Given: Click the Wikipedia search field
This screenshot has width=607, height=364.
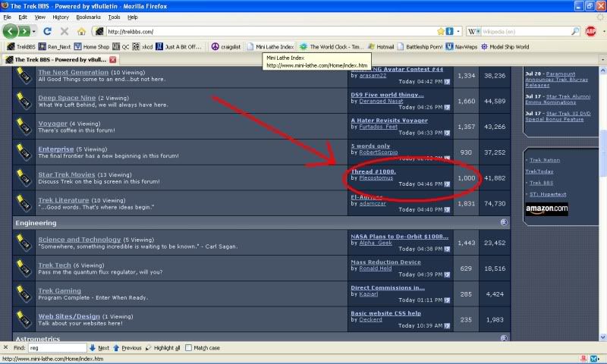Looking at the screenshot, I should click(526, 31).
